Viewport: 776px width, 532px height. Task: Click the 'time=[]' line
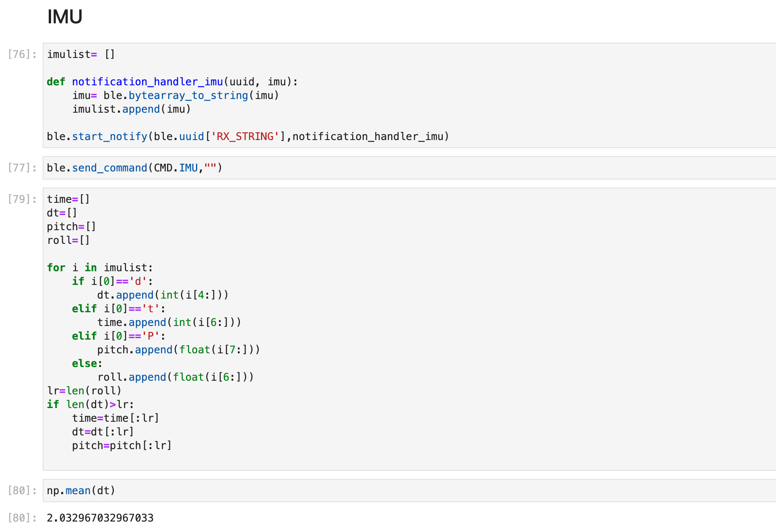pyautogui.click(x=68, y=199)
